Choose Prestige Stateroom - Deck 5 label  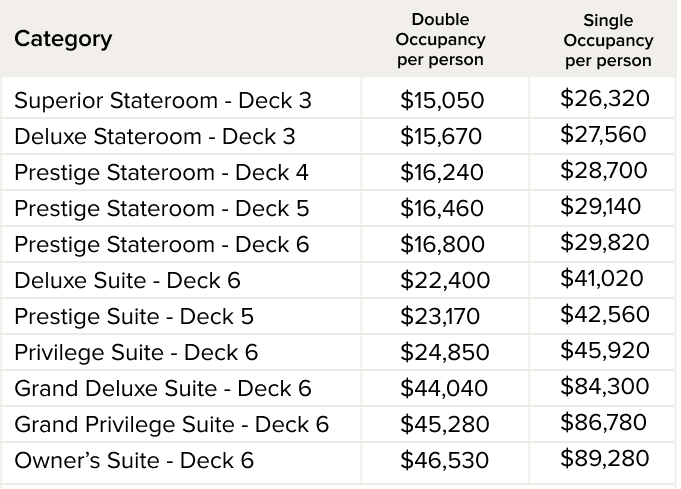[161, 209]
